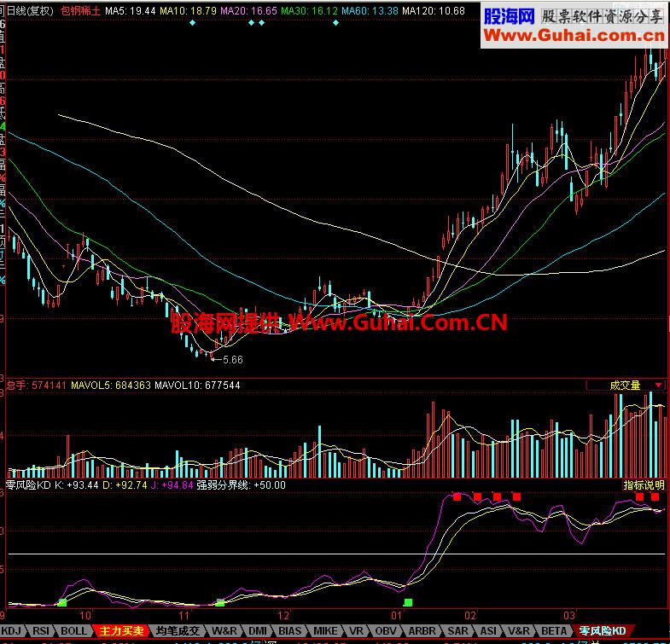670x644 pixels.
Task: Click the green buy signal after the 11 date label
Action: pos(220,602)
